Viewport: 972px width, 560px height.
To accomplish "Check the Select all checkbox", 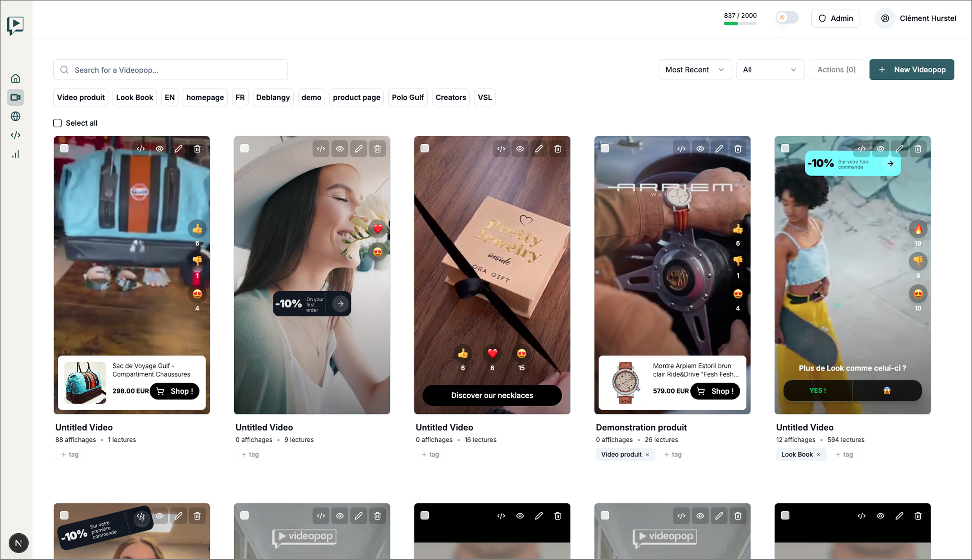I will pos(58,123).
